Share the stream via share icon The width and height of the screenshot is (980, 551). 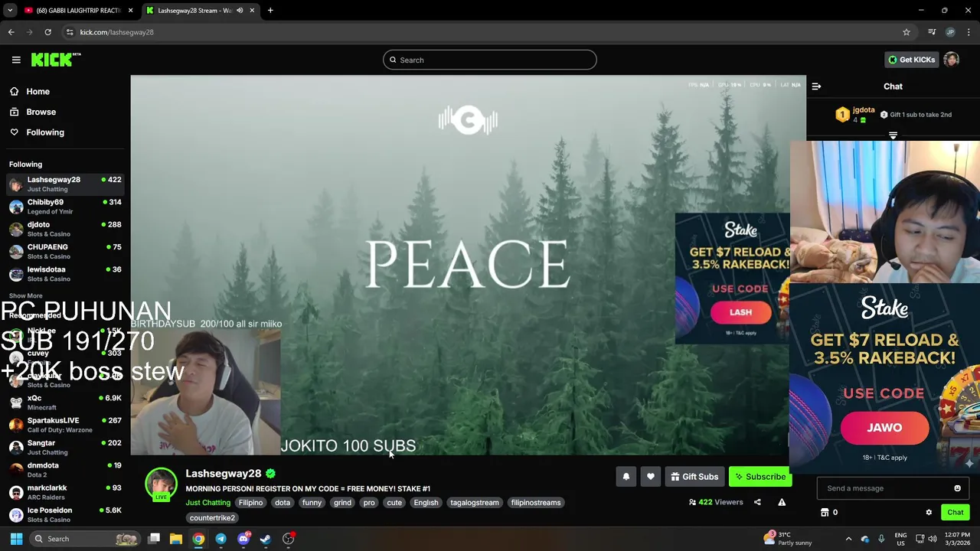757,502
